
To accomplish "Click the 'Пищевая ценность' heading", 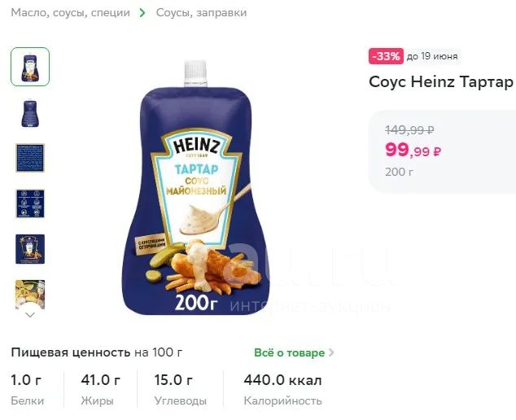I will (70, 352).
